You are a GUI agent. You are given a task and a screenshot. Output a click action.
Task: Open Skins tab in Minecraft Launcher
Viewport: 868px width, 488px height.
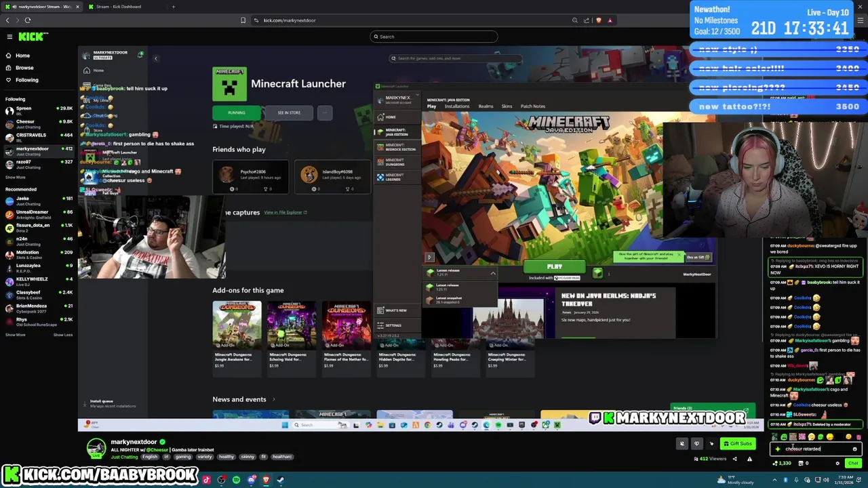[507, 106]
